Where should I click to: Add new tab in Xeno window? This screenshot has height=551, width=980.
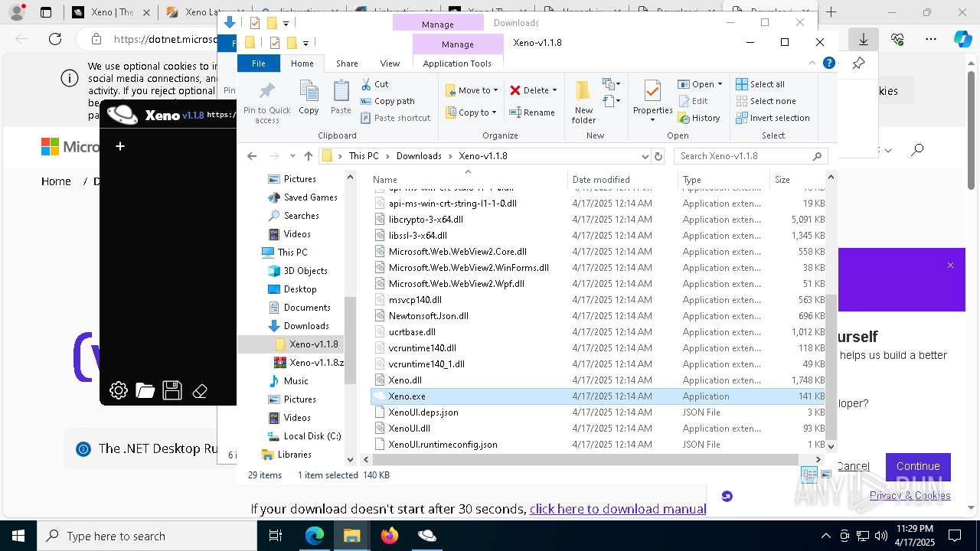119,146
